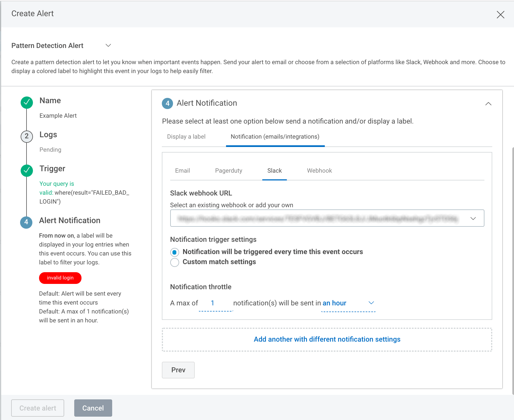Open the Trigger step in sidebar
Viewport: 514px width, 420px height.
[52, 169]
